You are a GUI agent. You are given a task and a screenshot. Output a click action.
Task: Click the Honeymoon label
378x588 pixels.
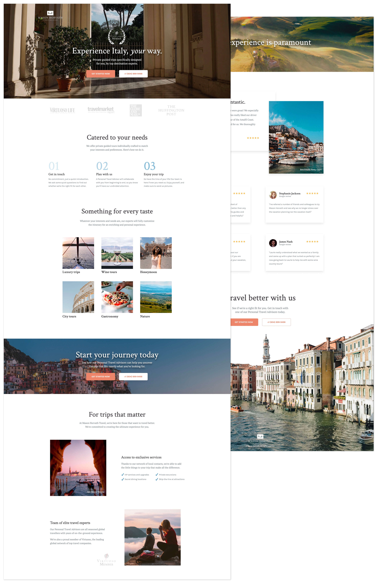(149, 272)
